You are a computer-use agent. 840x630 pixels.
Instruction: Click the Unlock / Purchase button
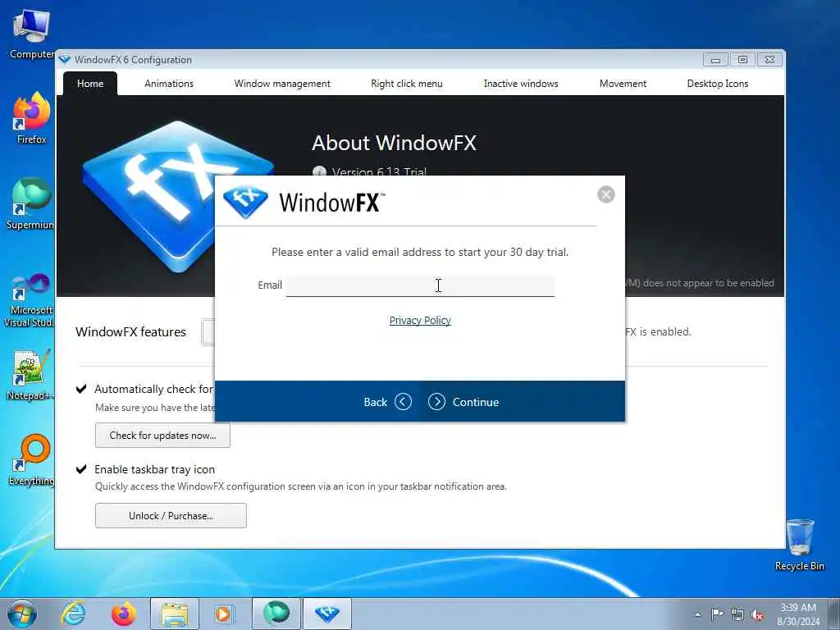[x=171, y=515]
